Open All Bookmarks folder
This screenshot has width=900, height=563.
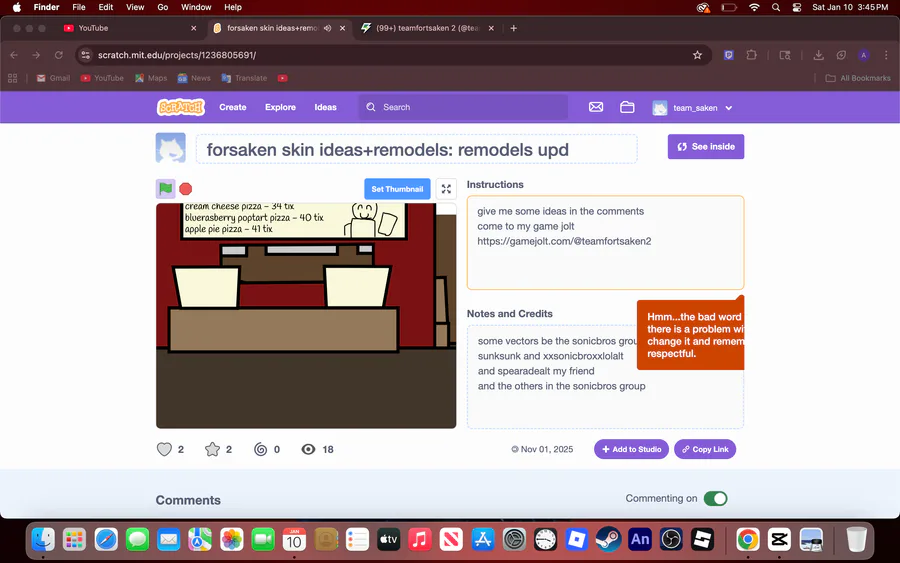click(858, 78)
